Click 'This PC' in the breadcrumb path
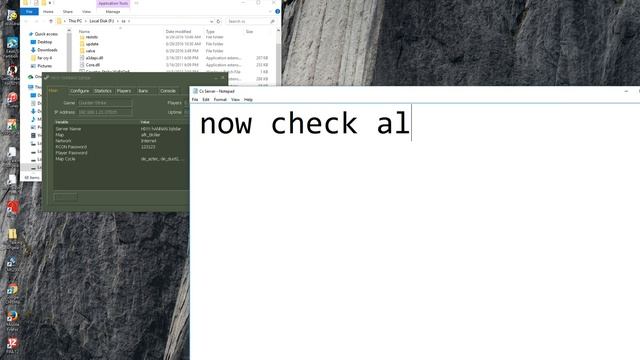This screenshot has height=360, width=640. coord(75,21)
